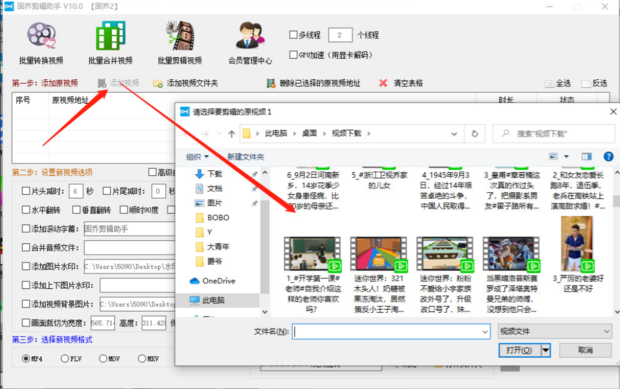Select the FLV format radio button
This screenshot has height=389, width=620.
[x=64, y=359]
